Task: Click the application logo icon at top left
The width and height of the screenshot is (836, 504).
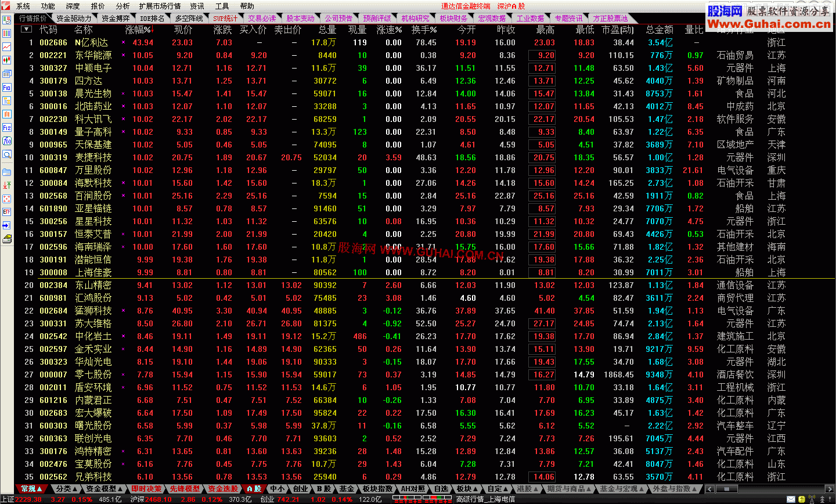Action: [x=5, y=6]
